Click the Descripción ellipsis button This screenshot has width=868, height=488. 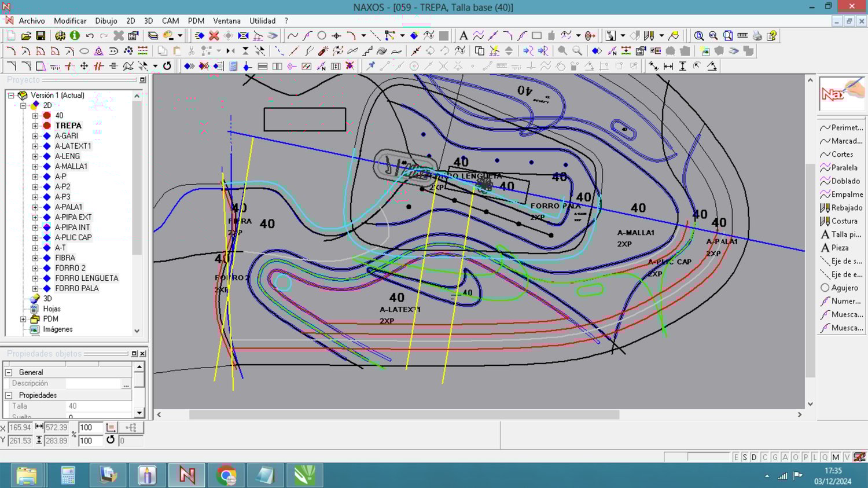pyautogui.click(x=126, y=384)
